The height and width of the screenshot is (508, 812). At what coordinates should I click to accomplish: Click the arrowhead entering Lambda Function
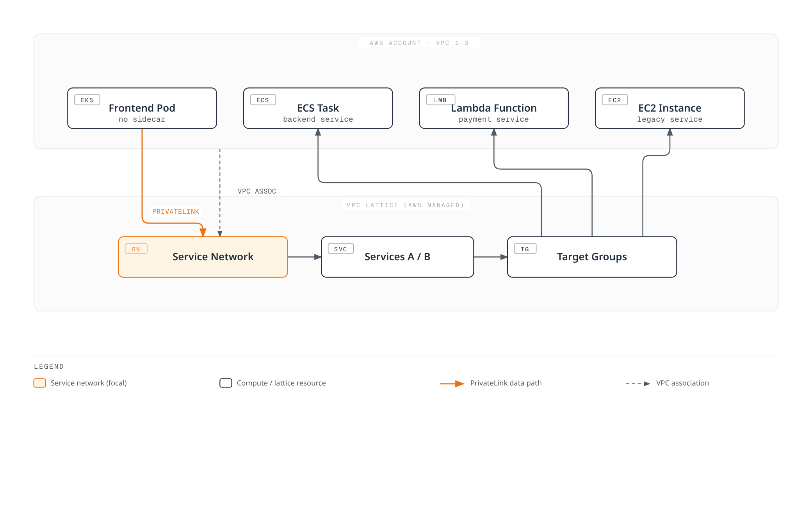[x=494, y=132]
